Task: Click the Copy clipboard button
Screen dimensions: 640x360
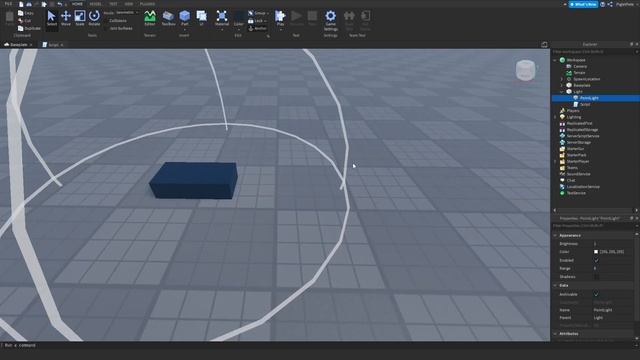Action: click(x=26, y=13)
